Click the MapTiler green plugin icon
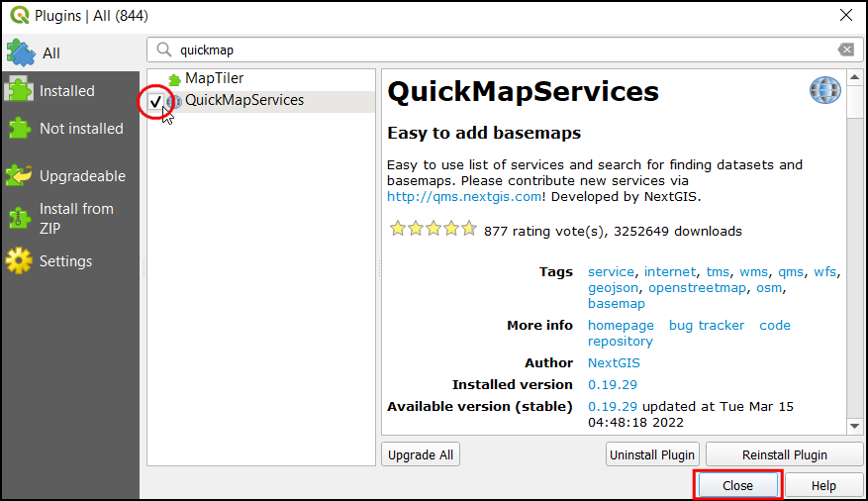 [174, 80]
